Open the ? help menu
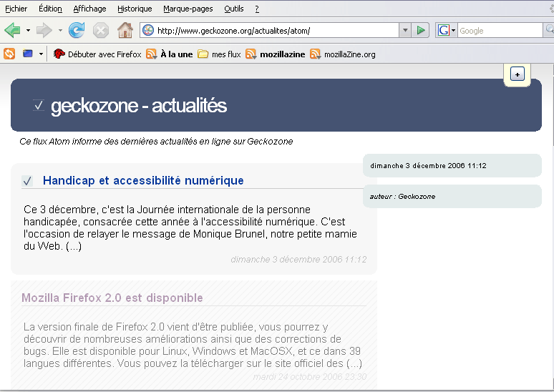The width and height of the screenshot is (554, 392). click(257, 9)
